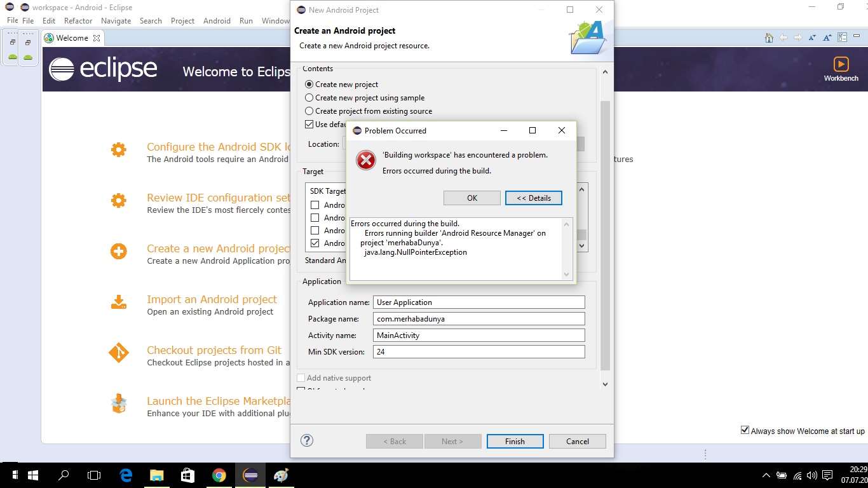Viewport: 868px width, 488px height.
Task: Reduce font size with the A-down icon
Action: 813,38
